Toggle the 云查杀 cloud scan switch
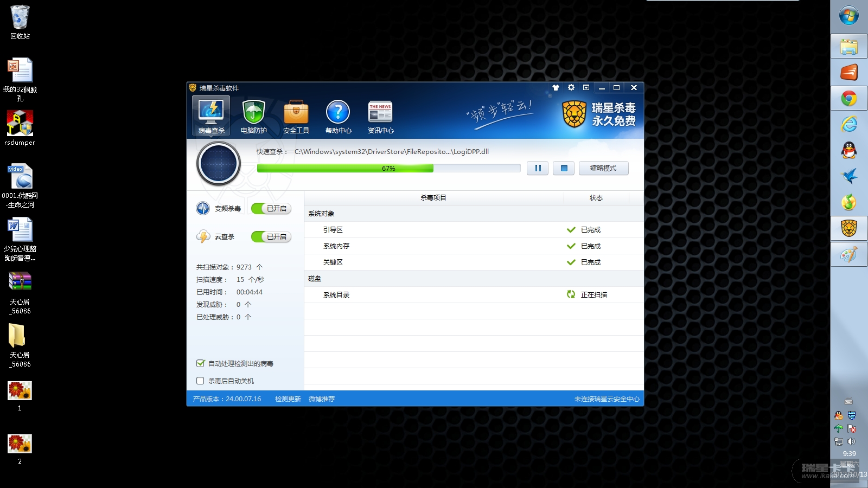The width and height of the screenshot is (868, 488). coord(271,236)
